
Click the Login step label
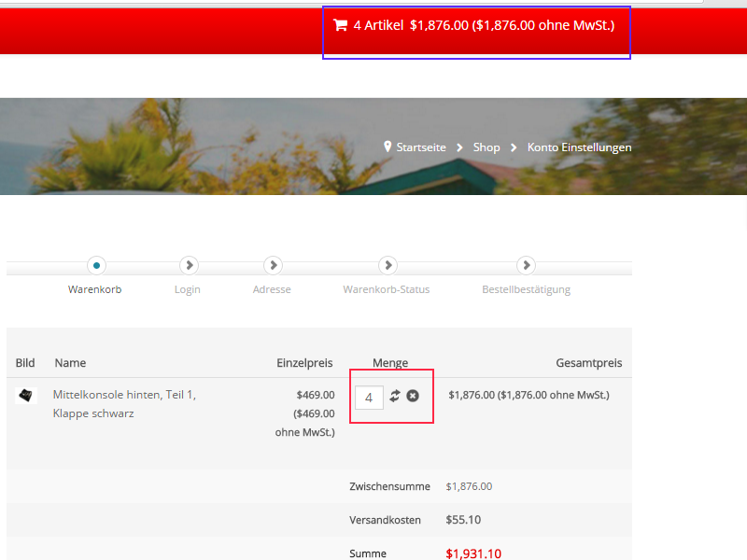(x=188, y=290)
